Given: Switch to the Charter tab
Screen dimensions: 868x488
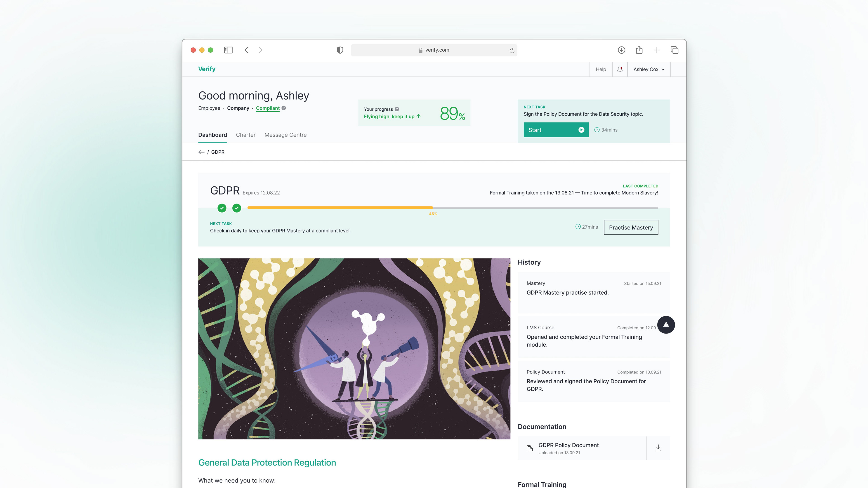Looking at the screenshot, I should 246,135.
